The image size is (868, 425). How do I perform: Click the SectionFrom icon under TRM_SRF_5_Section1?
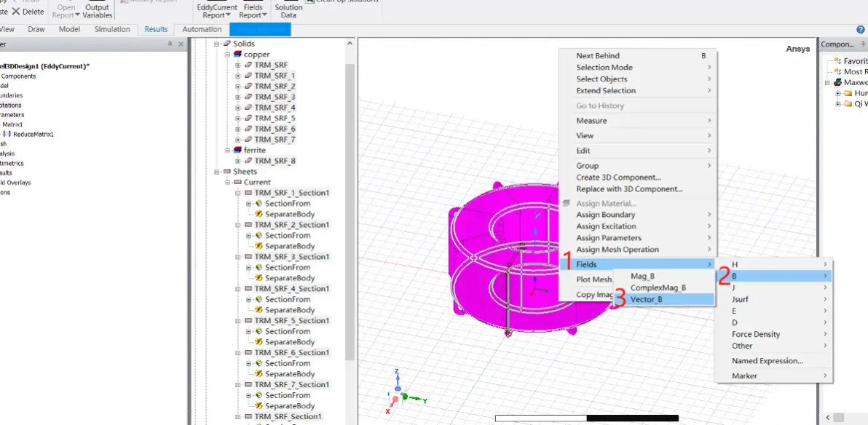pyautogui.click(x=259, y=331)
